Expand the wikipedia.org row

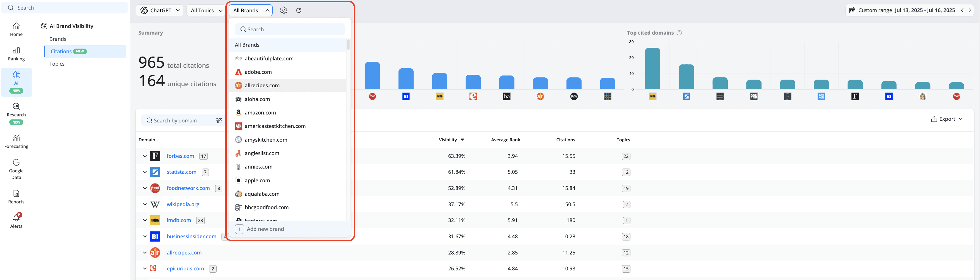tap(145, 205)
